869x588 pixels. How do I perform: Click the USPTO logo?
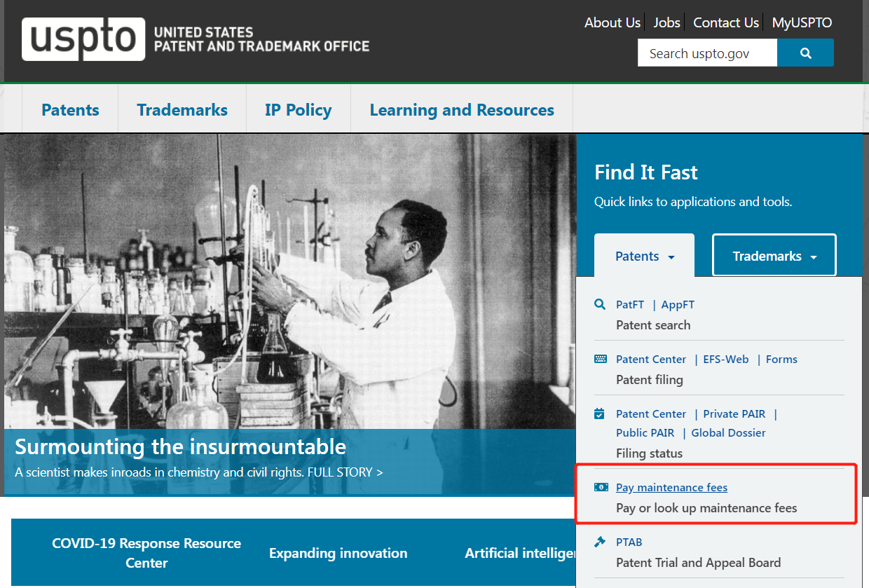point(83,39)
